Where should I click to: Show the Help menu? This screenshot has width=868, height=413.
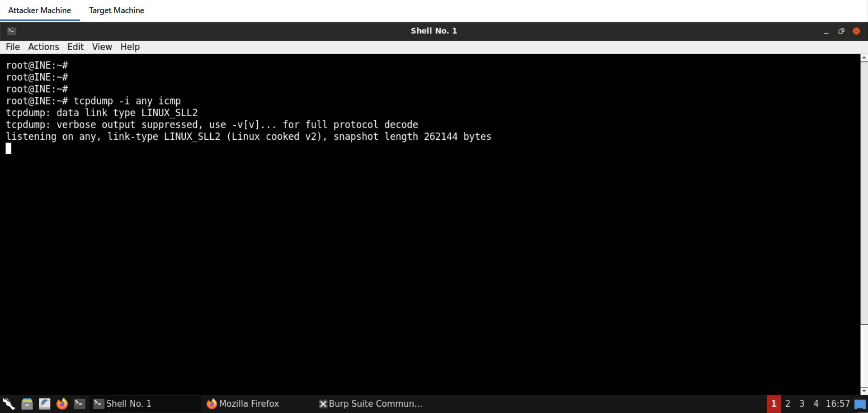130,47
